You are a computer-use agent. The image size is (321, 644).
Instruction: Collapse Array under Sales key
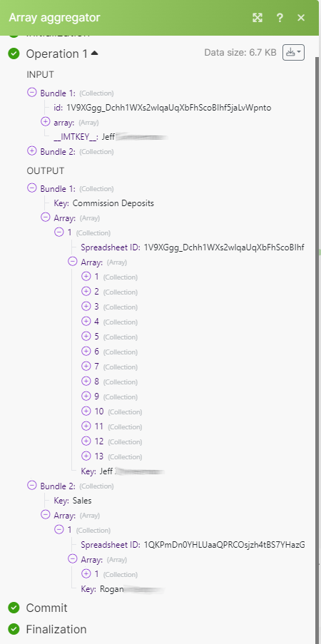(45, 515)
